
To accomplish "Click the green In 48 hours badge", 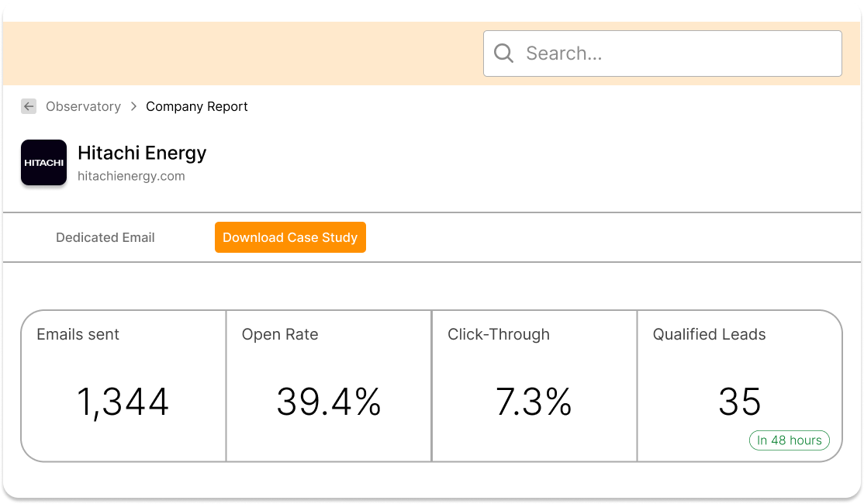I will [x=789, y=440].
